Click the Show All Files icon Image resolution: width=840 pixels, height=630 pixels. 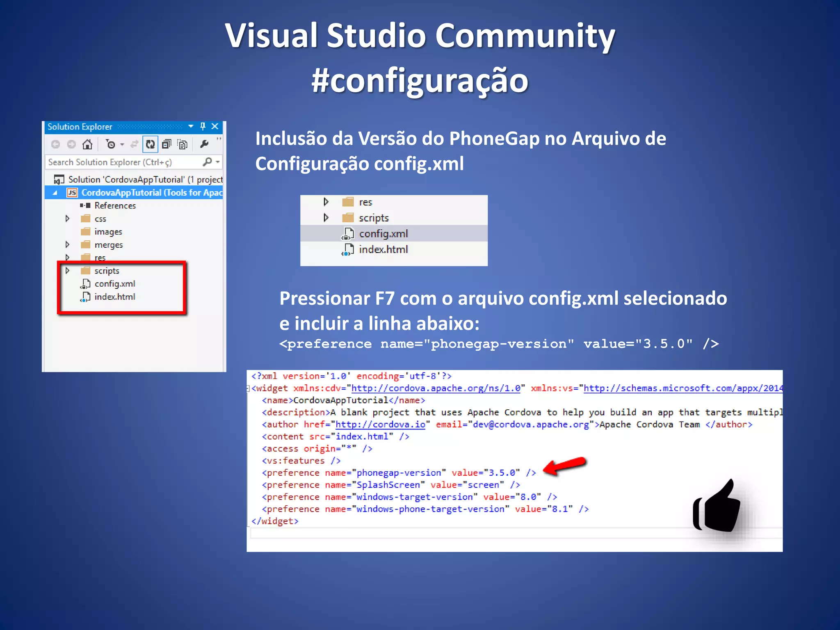tap(183, 144)
